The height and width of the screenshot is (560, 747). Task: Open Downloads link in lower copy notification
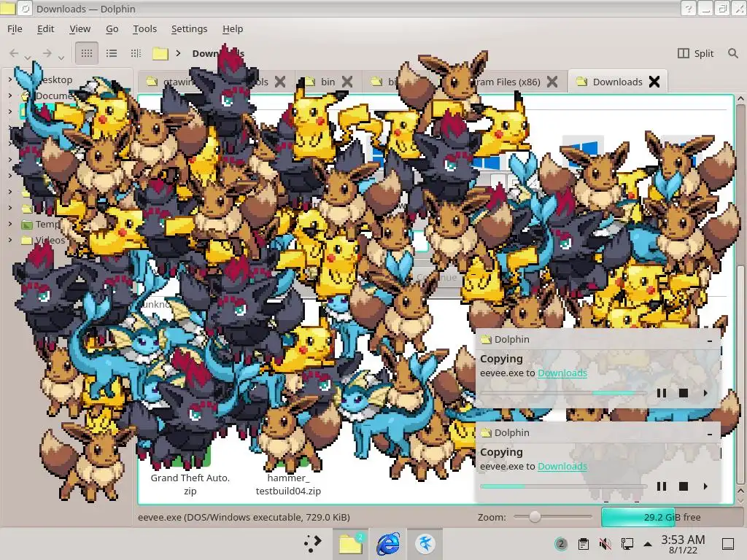tap(562, 466)
